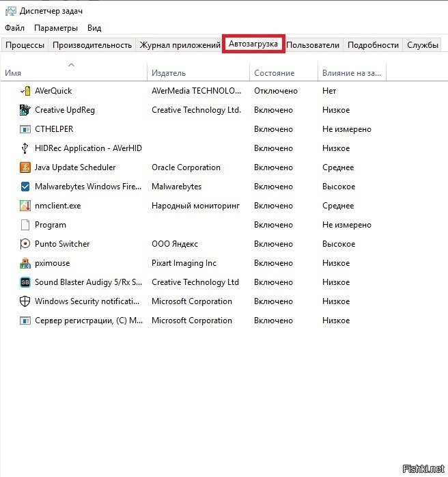The image size is (448, 477).
Task: Open the Файл menu
Action: click(x=14, y=28)
